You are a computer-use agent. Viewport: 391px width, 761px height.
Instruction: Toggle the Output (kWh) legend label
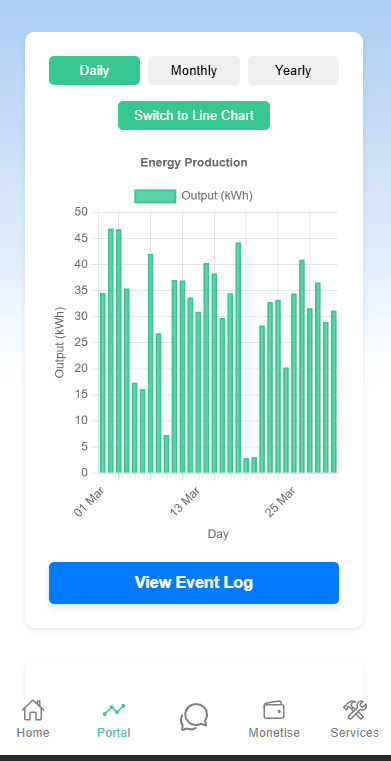217,196
